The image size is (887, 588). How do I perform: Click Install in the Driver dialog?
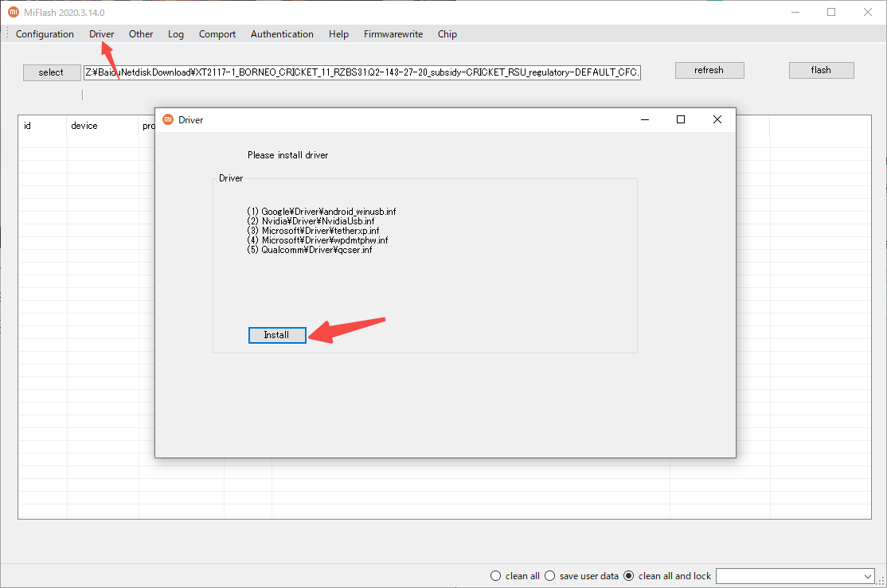coord(277,335)
